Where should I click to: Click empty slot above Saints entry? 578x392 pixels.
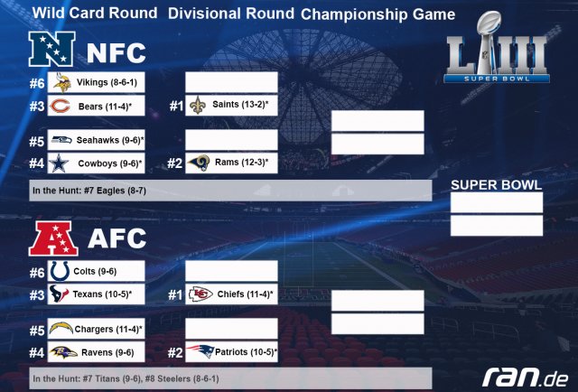click(x=231, y=82)
